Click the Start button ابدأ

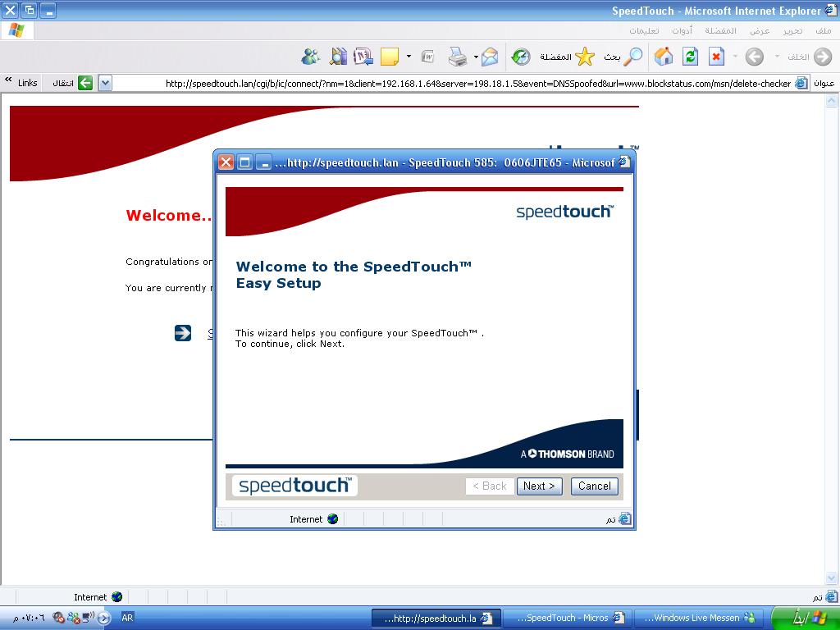tap(806, 618)
